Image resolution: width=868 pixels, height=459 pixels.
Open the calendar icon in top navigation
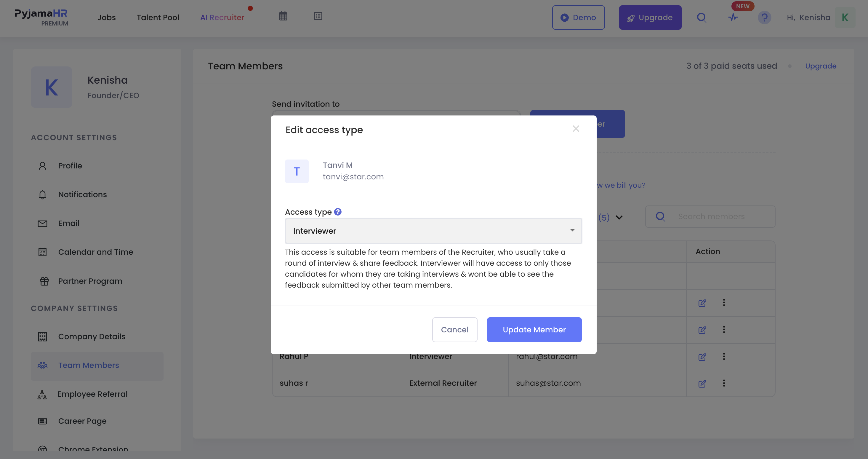pyautogui.click(x=283, y=16)
